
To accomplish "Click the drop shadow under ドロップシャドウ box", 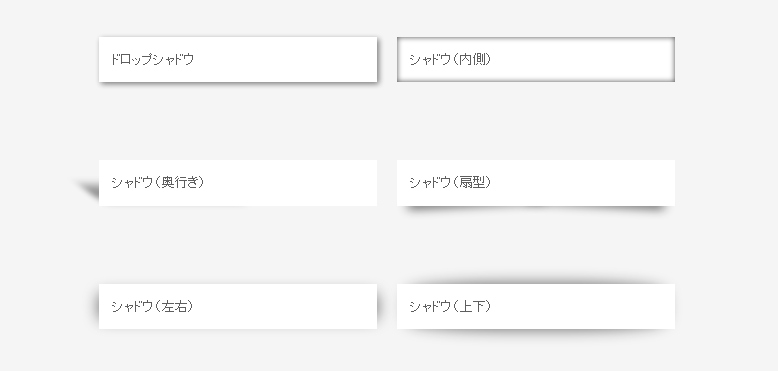I will click(x=239, y=84).
